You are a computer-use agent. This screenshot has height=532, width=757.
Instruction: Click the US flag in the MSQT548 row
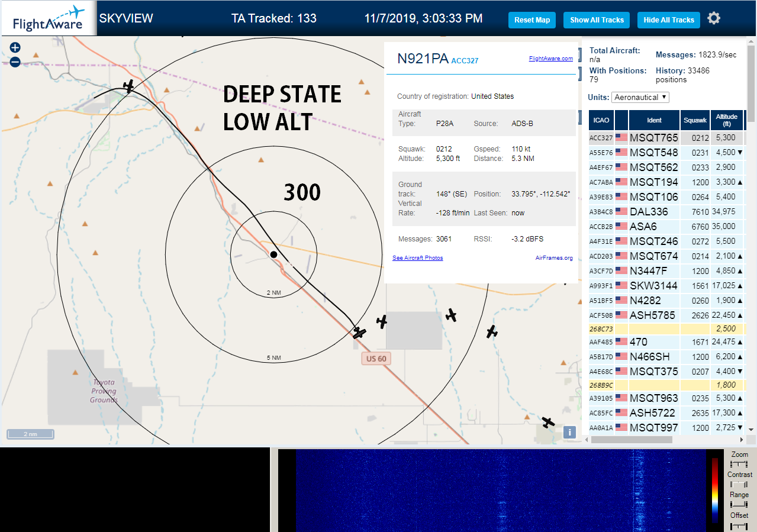[x=621, y=153]
